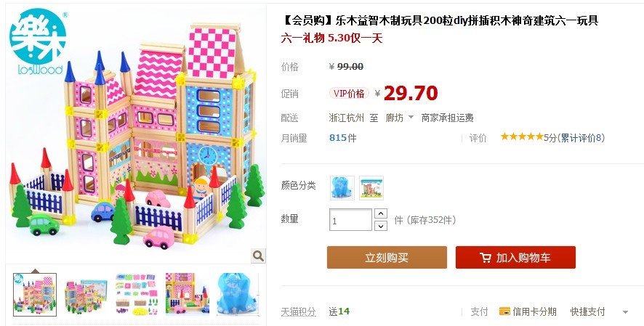Click the magnifier zoom icon on product image
The image size is (644, 326).
pos(258,256)
